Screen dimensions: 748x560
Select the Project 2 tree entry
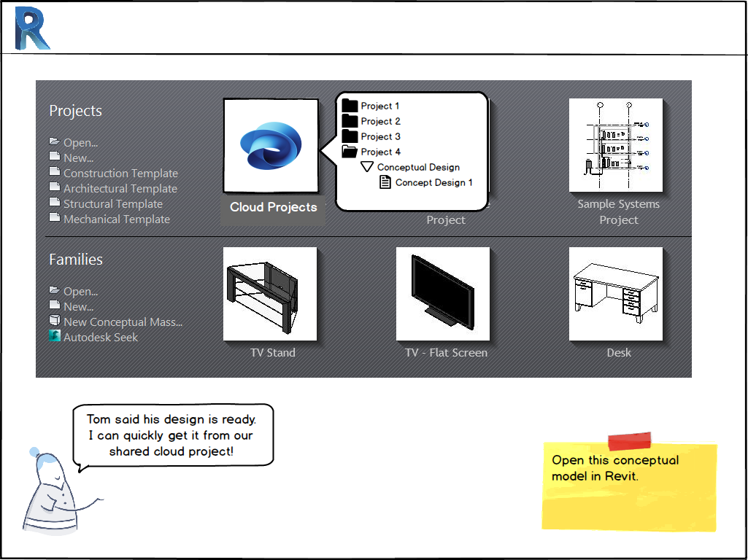(x=379, y=121)
